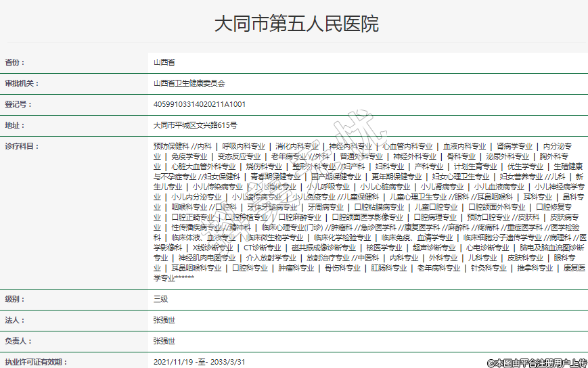Select the 负责人 field label
The height and width of the screenshot is (368, 588).
click(18, 340)
